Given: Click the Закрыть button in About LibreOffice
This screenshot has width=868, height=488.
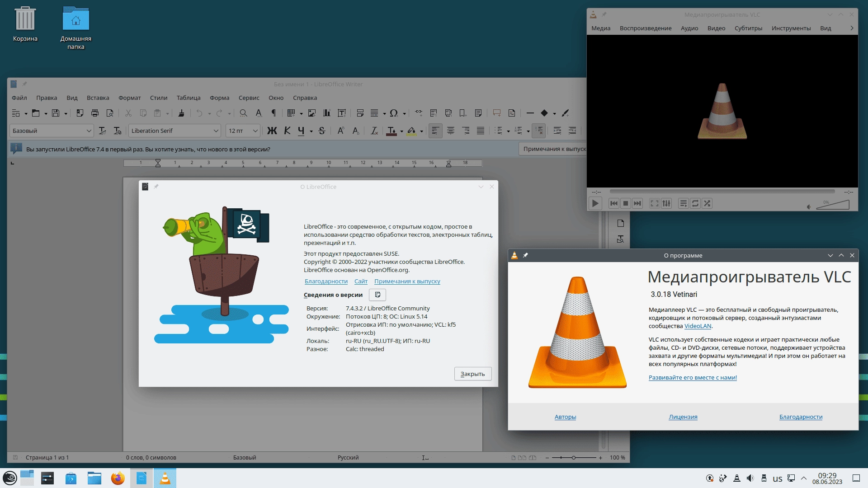Looking at the screenshot, I should pyautogui.click(x=473, y=374).
